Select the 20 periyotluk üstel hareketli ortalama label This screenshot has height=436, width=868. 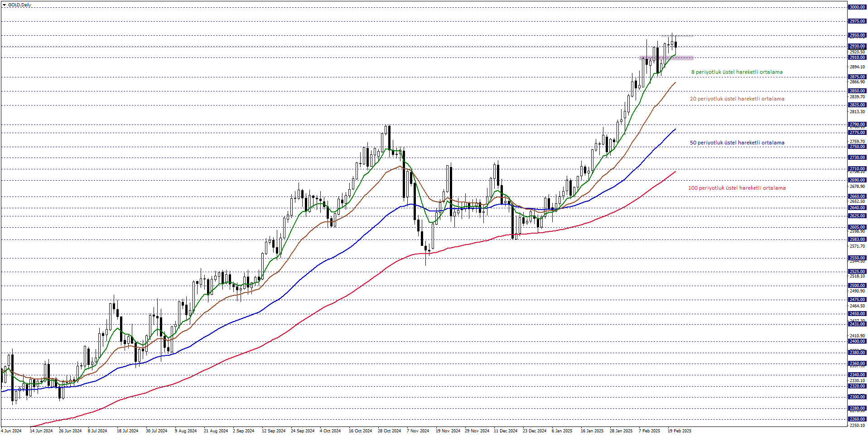(x=737, y=99)
